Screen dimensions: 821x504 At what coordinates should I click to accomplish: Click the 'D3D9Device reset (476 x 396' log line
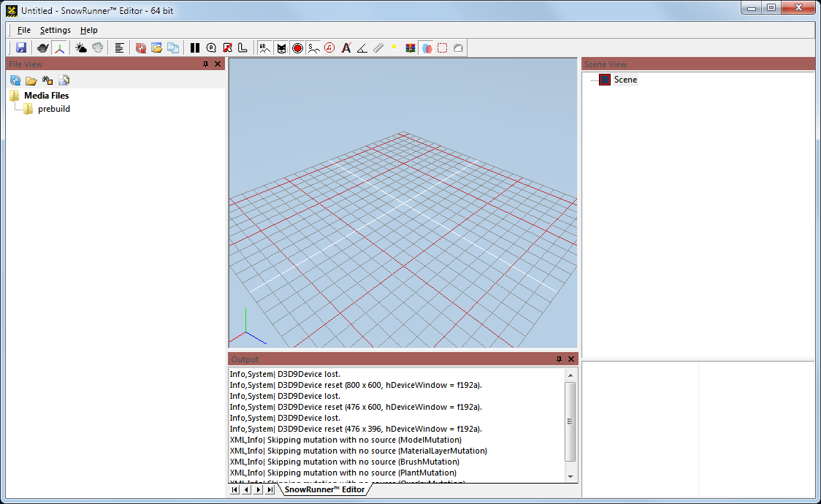pos(356,429)
